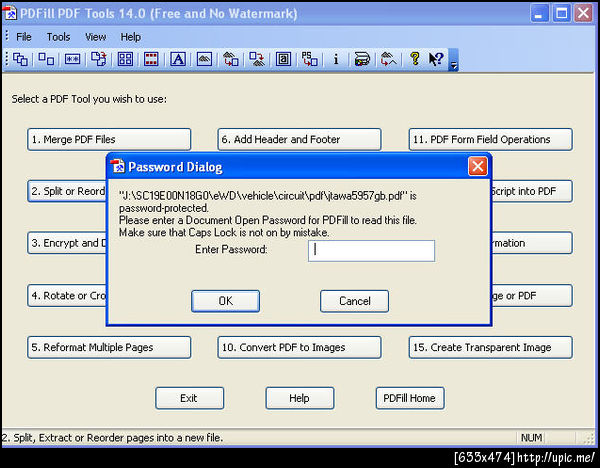Click the image watermark toolbar icon
600x468 pixels.
tap(204, 59)
